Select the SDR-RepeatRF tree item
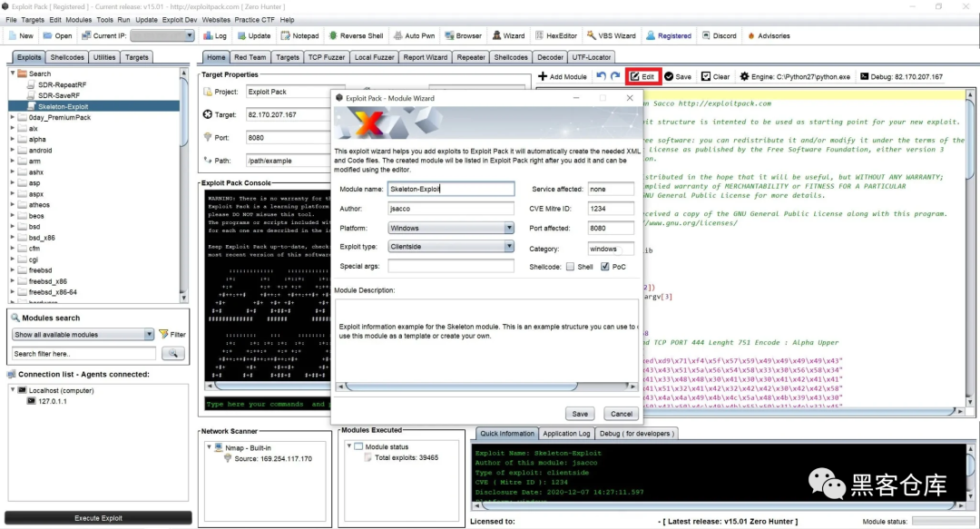980x529 pixels. click(x=62, y=84)
